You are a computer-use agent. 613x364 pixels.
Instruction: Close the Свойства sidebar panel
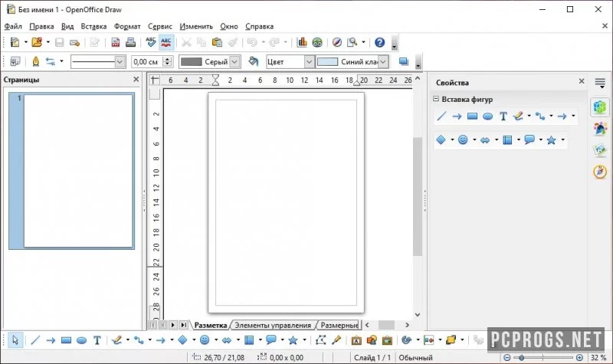pos(582,81)
